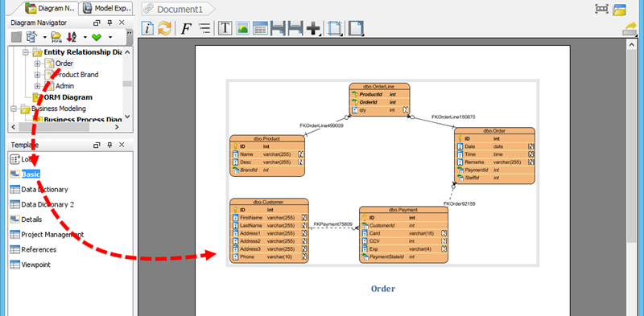Open the font 'F' formatting tool
Image resolution: width=644 pixels, height=316 pixels.
click(186, 29)
